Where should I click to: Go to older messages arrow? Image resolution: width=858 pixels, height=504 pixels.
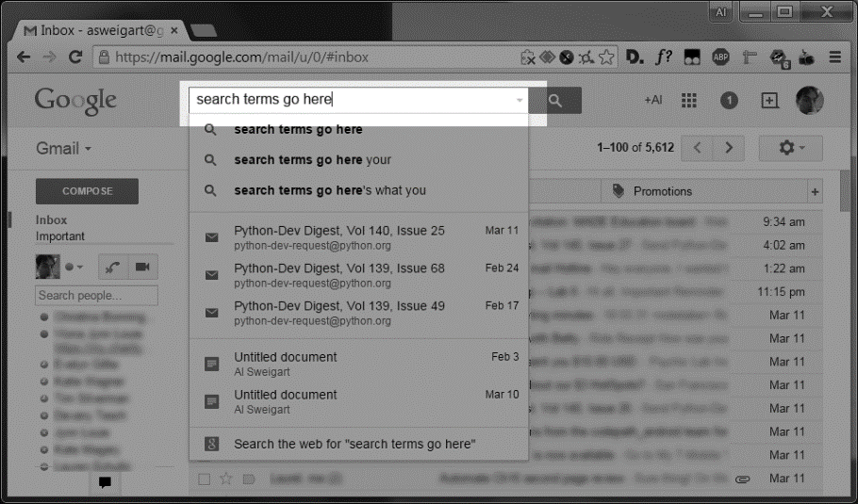[x=728, y=148]
